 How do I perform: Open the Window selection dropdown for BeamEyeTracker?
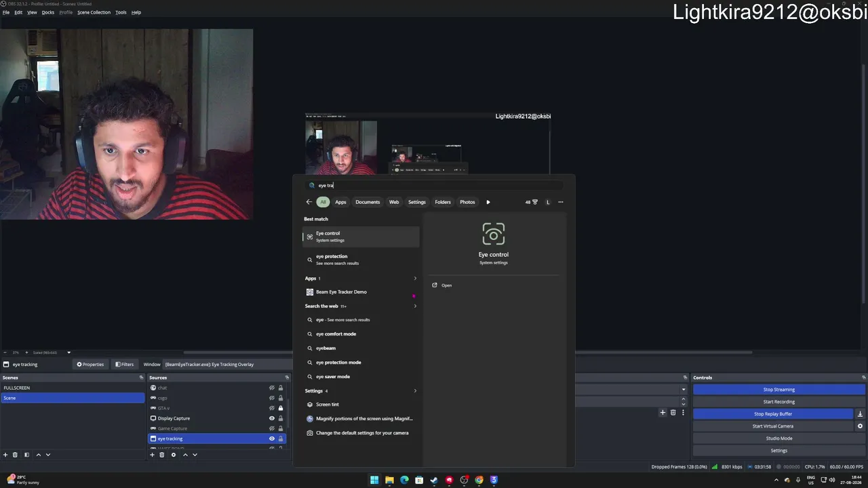coord(228,365)
